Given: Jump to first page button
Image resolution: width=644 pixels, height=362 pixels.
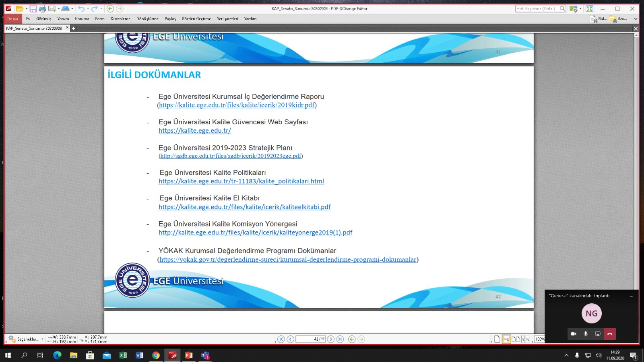Looking at the screenshot, I should 281,339.
